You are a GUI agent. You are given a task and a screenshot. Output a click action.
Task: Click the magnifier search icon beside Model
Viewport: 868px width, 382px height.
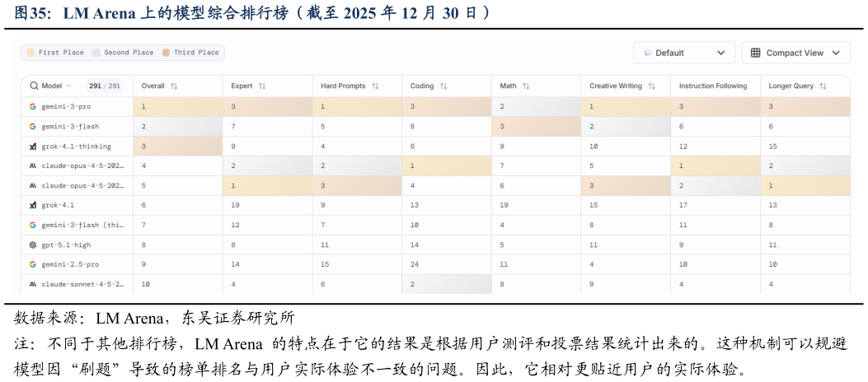[34, 86]
